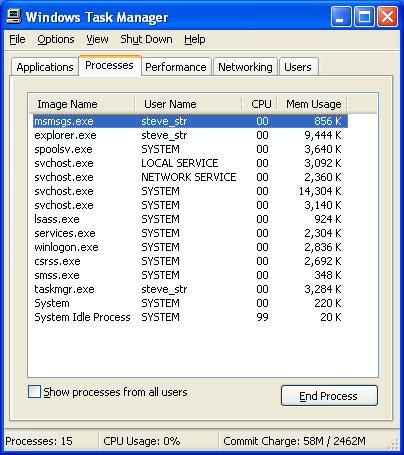Click the End Process button
Image resolution: width=404 pixels, height=455 pixels.
tap(329, 396)
